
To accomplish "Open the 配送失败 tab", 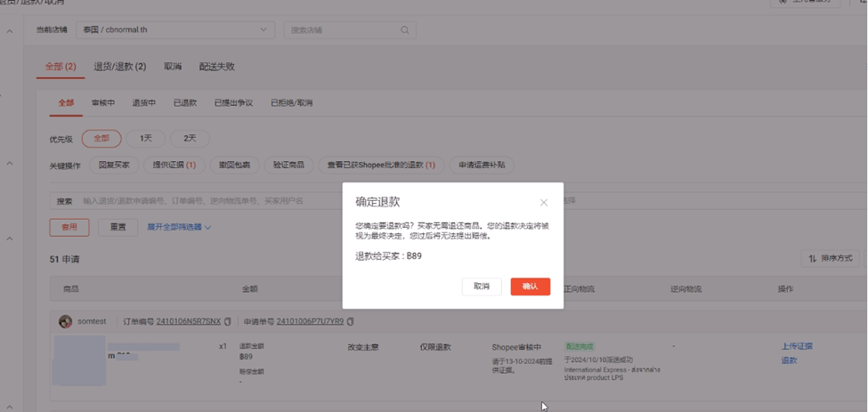I will pyautogui.click(x=216, y=67).
